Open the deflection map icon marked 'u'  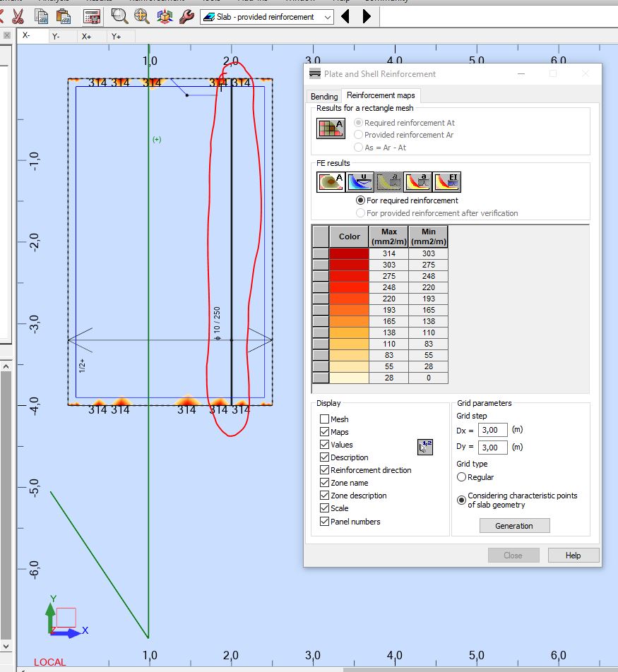(x=359, y=181)
